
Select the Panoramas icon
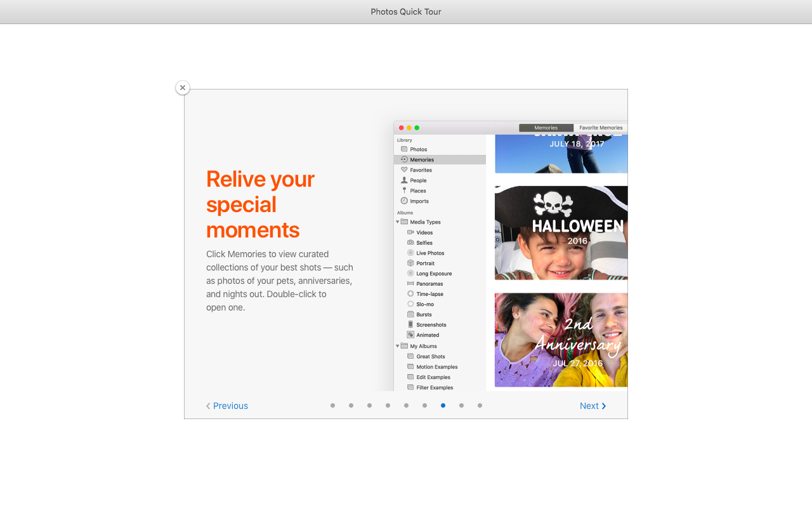[410, 284]
